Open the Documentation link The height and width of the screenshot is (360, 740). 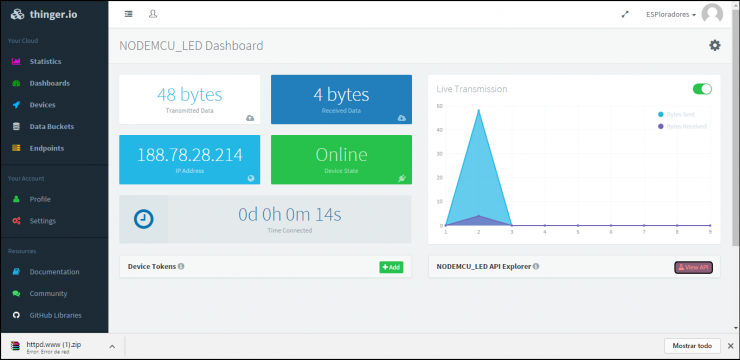(x=54, y=272)
